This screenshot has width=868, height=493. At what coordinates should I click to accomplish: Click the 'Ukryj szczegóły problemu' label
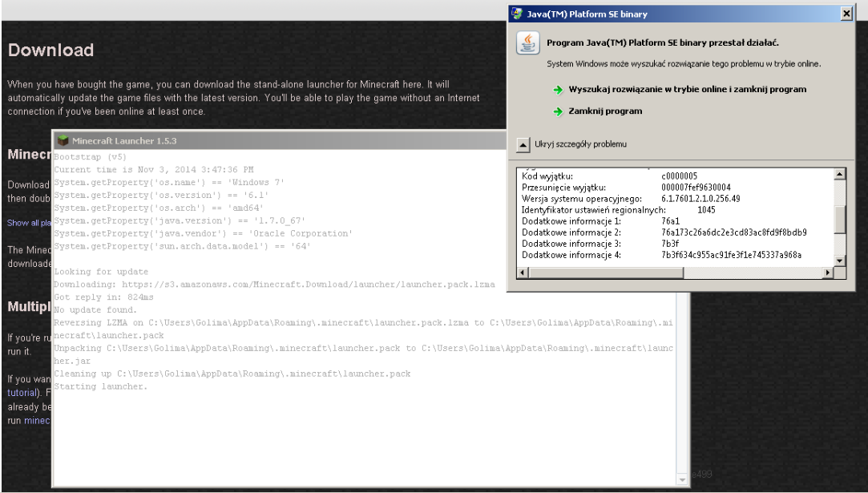coord(581,144)
